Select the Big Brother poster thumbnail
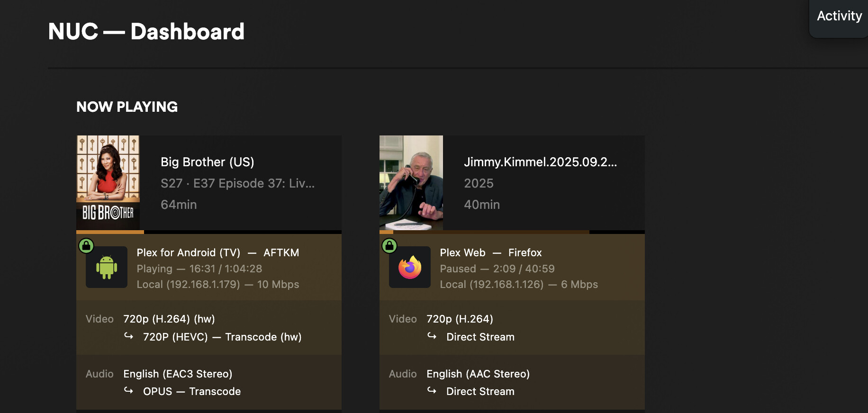 [108, 183]
